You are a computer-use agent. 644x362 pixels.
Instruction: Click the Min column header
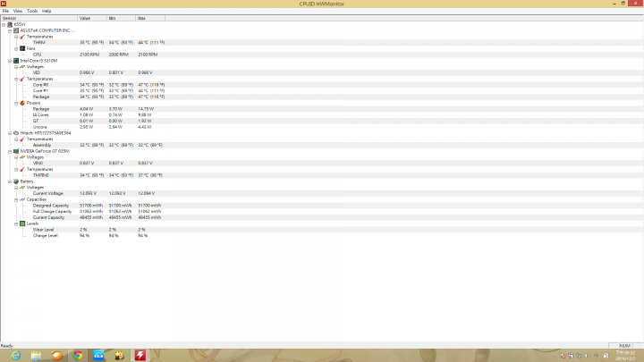pos(121,18)
